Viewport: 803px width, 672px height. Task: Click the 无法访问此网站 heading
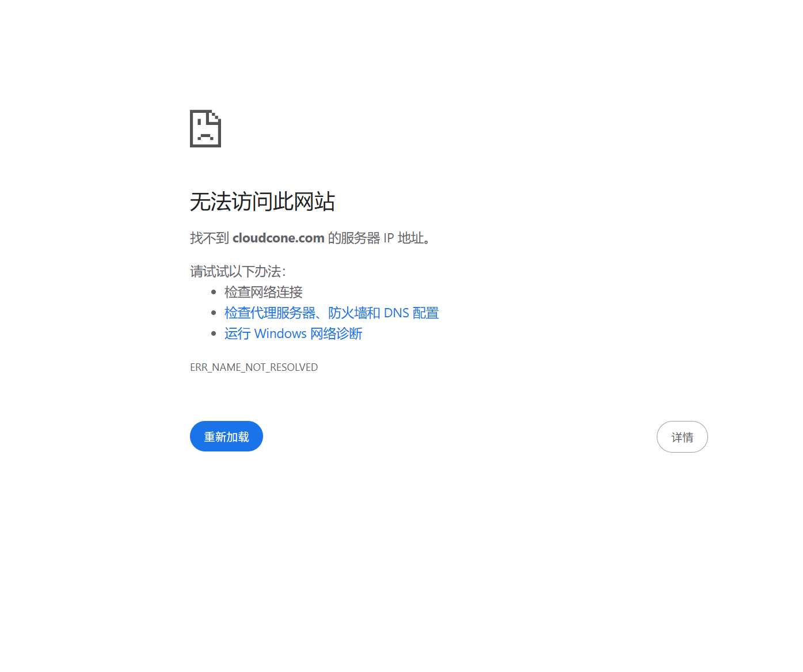coord(262,202)
